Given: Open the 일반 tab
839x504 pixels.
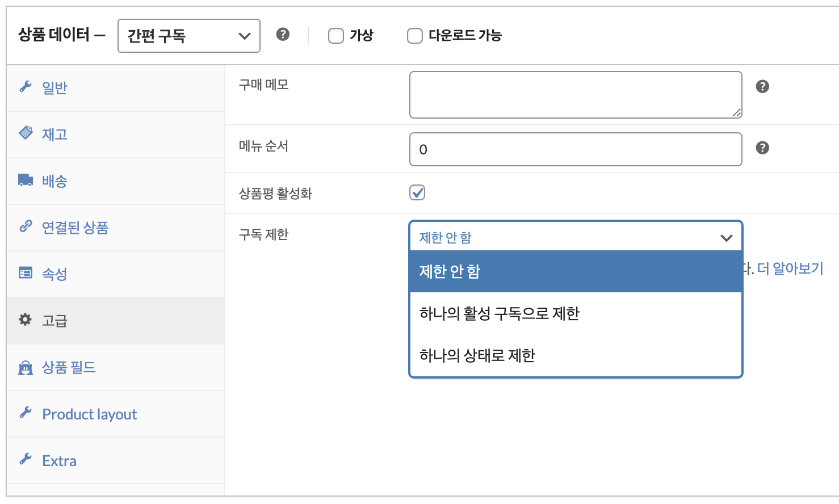Looking at the screenshot, I should click(x=116, y=88).
